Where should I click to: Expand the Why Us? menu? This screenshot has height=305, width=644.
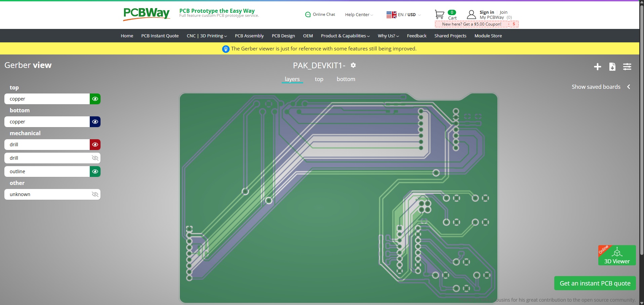click(x=388, y=36)
